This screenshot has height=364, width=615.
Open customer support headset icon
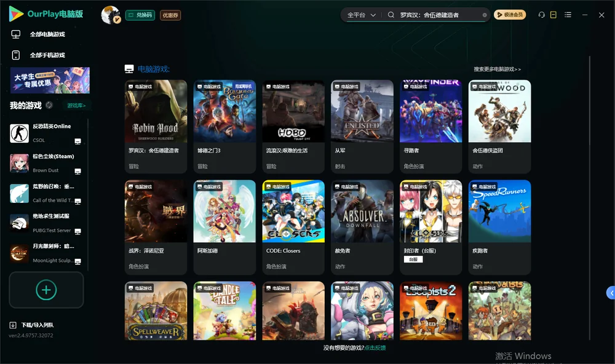(x=541, y=15)
